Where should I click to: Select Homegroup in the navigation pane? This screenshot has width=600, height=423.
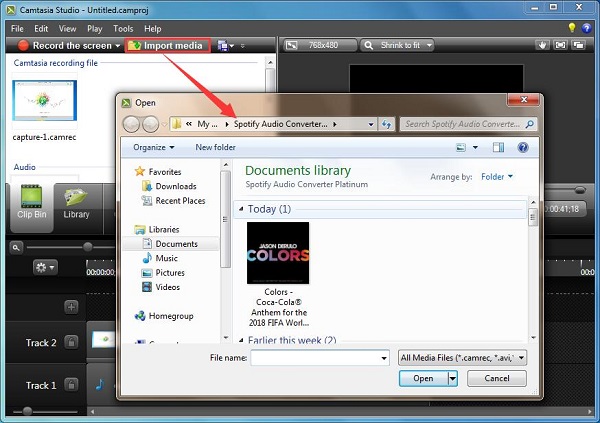(x=164, y=316)
